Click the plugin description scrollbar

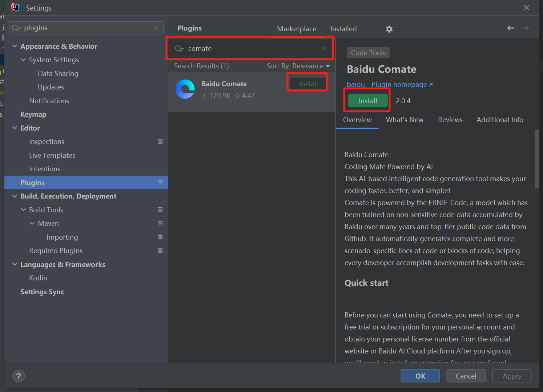click(x=537, y=159)
